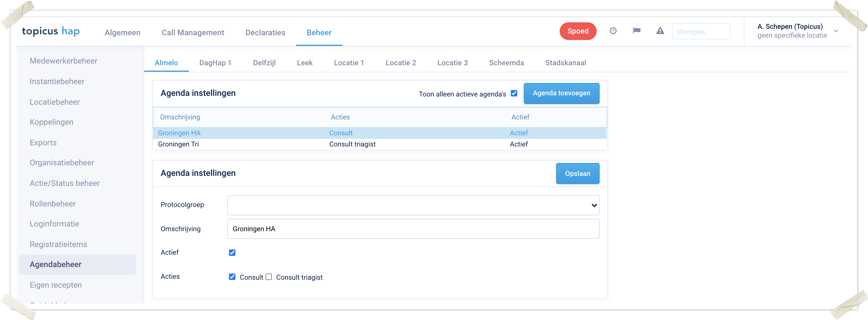Image resolution: width=868 pixels, height=320 pixels.
Task: Switch to the Declaraties menu
Action: [265, 33]
